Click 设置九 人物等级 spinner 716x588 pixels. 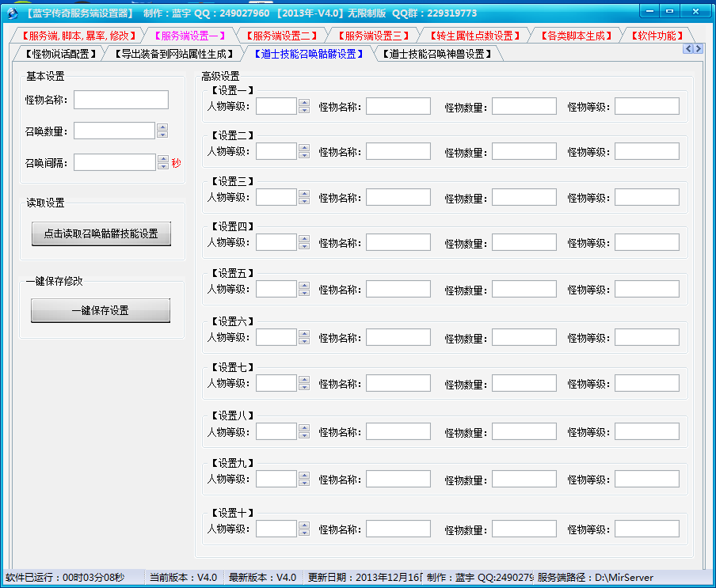[x=304, y=479]
